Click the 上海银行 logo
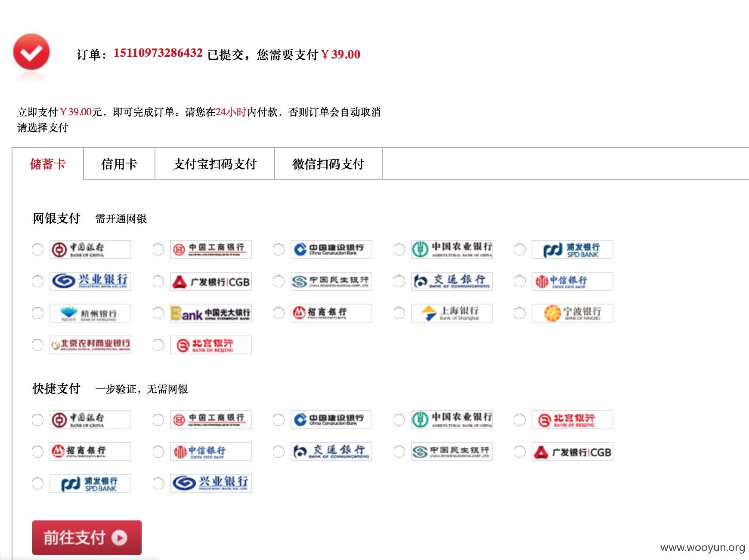This screenshot has width=749, height=560. [452, 313]
